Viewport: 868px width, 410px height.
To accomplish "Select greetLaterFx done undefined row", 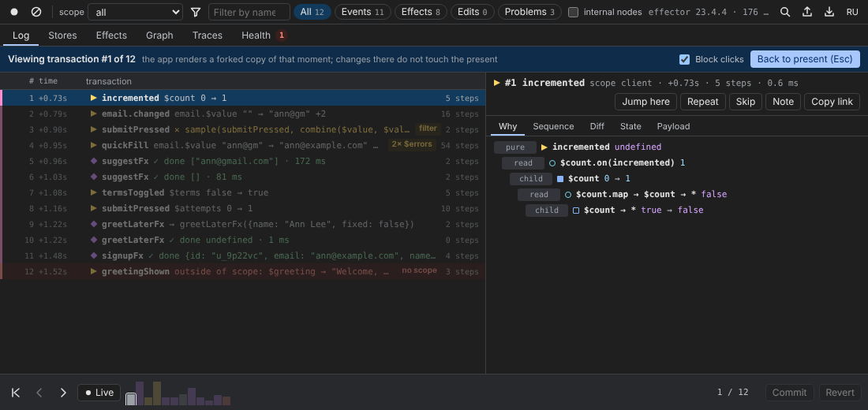I will tap(242, 240).
